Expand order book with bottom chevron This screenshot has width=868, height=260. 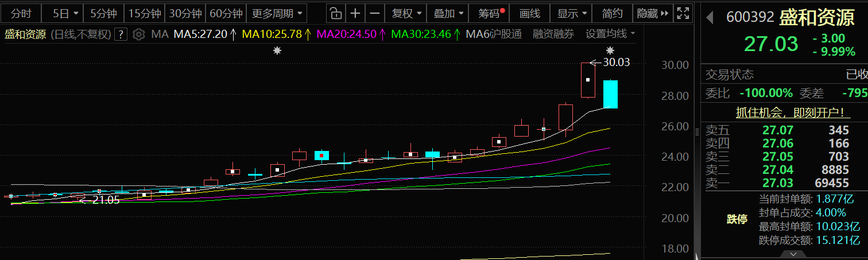coord(793,254)
